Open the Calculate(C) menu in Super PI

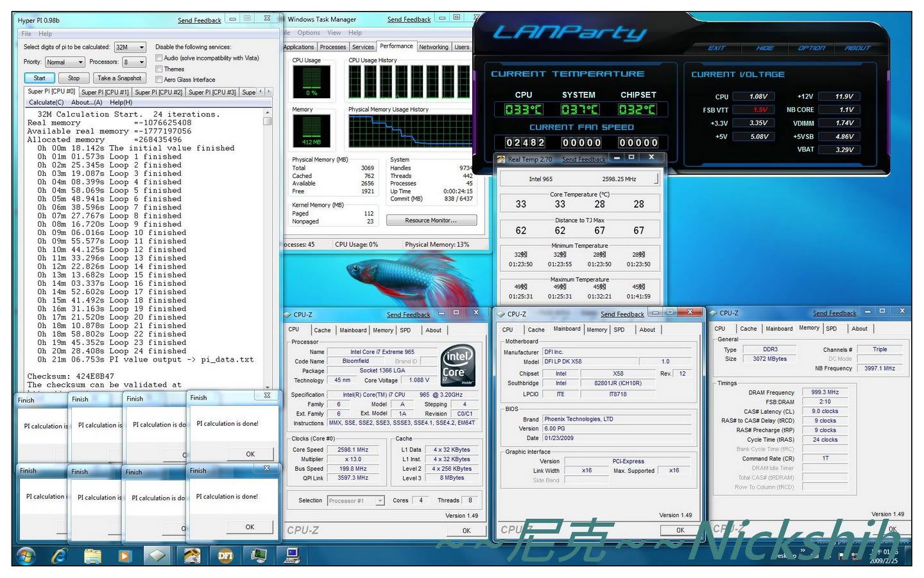tap(46, 102)
